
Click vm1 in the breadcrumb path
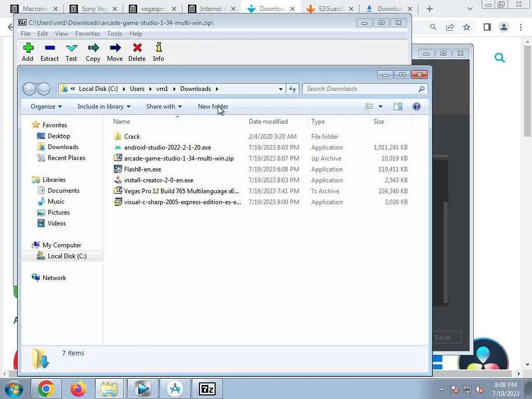click(x=162, y=89)
